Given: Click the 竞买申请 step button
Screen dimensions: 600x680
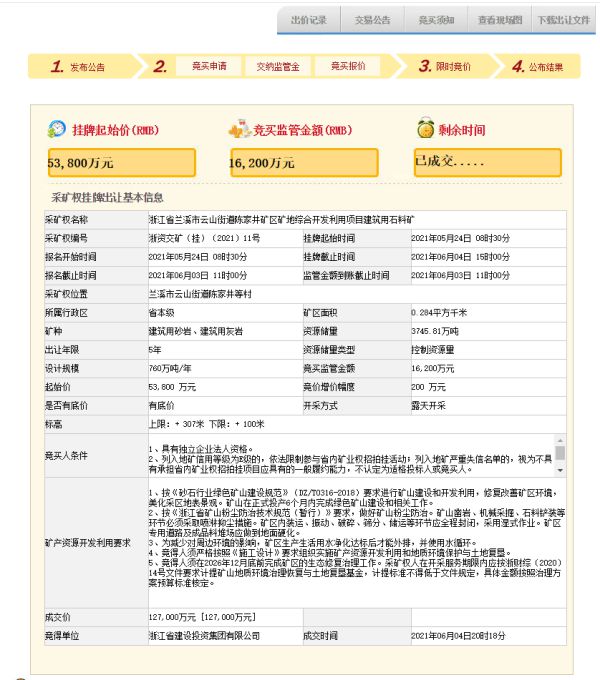Looking at the screenshot, I should [209, 67].
